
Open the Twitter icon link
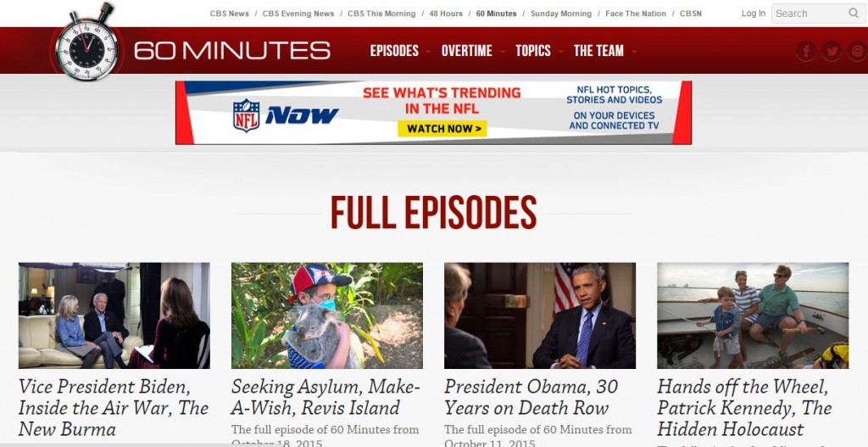[x=832, y=52]
